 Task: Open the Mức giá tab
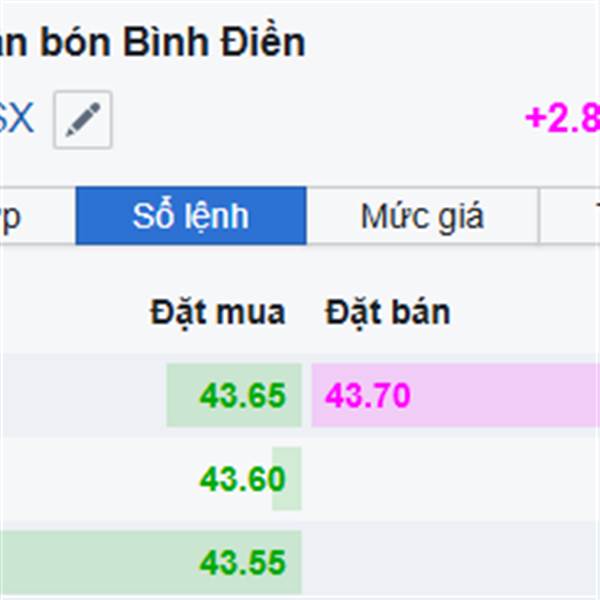pyautogui.click(x=422, y=215)
